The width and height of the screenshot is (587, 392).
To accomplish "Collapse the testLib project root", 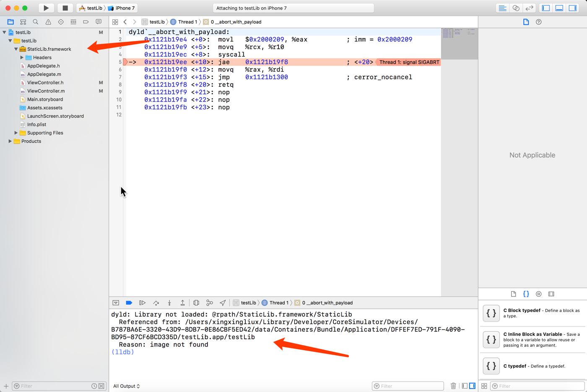I will click(5, 32).
